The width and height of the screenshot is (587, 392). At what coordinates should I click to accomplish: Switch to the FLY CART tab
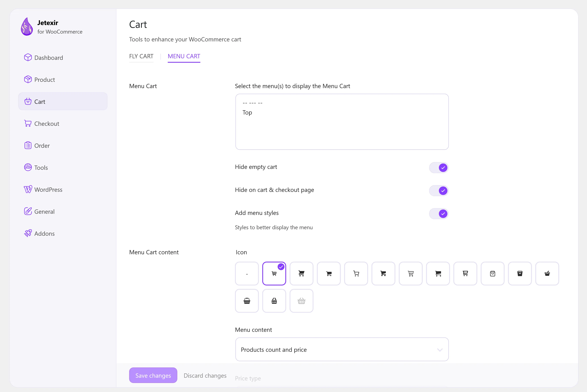coord(141,56)
